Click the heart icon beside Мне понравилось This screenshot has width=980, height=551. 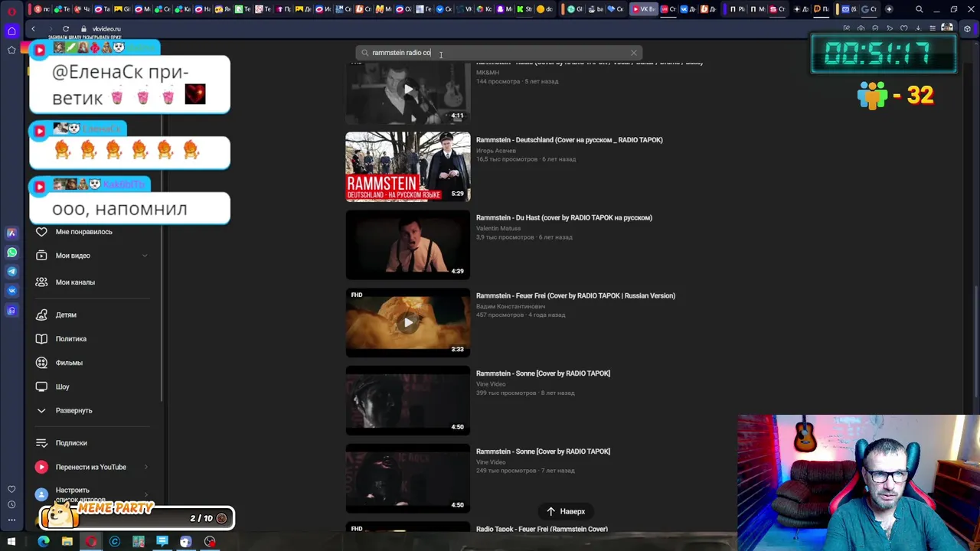(x=41, y=232)
